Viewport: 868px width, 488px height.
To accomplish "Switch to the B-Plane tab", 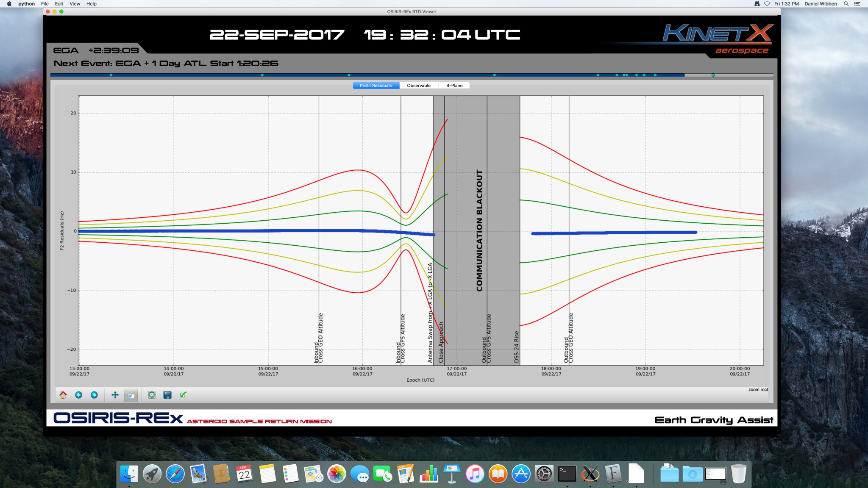I will point(454,86).
